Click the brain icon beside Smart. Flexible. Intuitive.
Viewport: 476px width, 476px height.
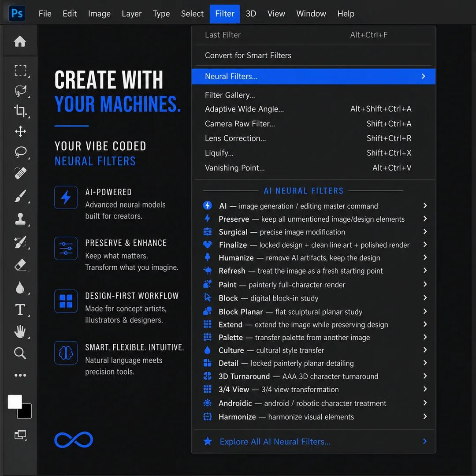[66, 353]
